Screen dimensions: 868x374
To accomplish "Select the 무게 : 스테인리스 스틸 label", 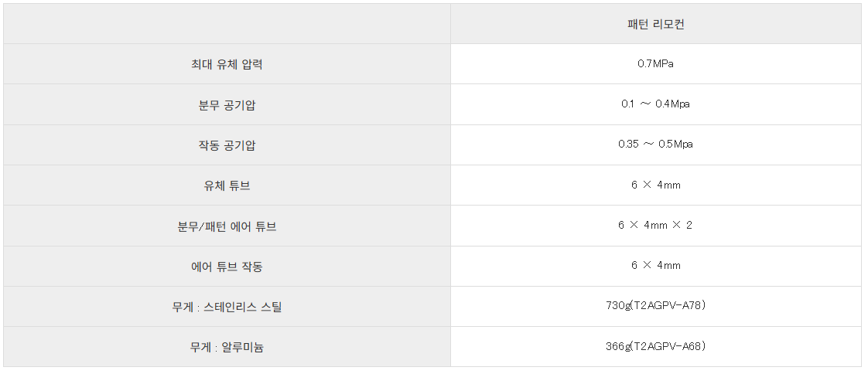I will point(227,307).
